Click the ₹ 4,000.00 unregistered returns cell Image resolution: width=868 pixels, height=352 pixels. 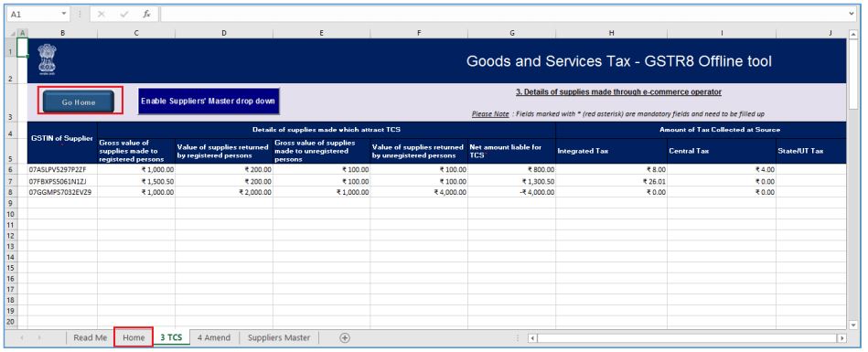tap(419, 192)
